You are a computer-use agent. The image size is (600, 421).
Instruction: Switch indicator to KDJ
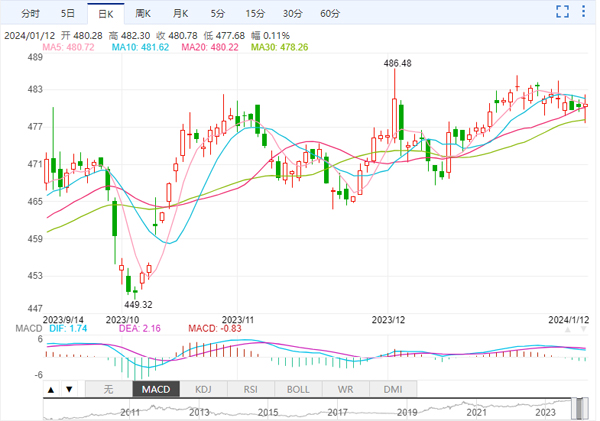(203, 389)
